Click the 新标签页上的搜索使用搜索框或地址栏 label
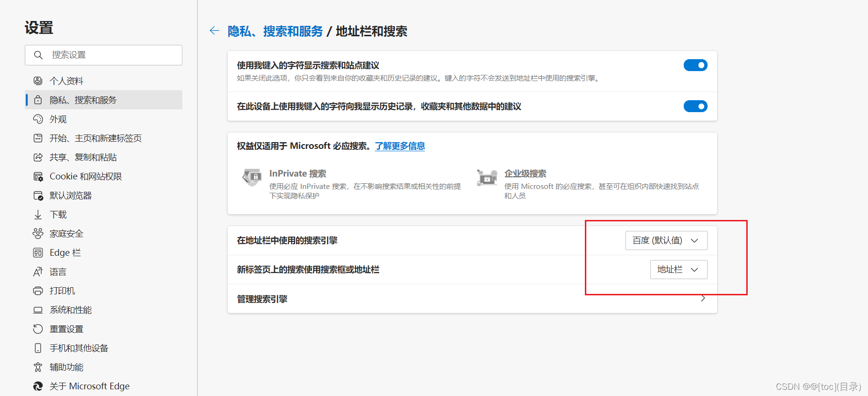 pyautogui.click(x=308, y=270)
